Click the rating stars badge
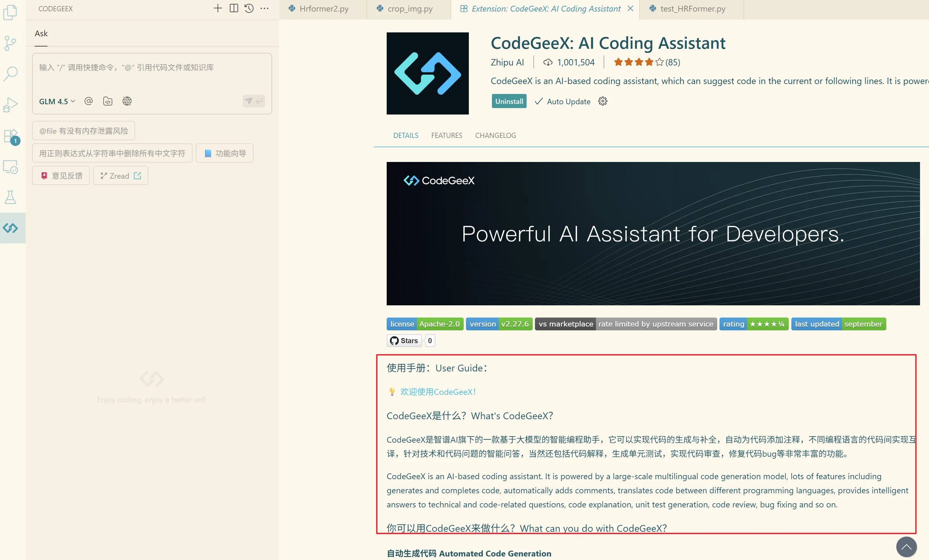929x560 pixels. tap(754, 324)
